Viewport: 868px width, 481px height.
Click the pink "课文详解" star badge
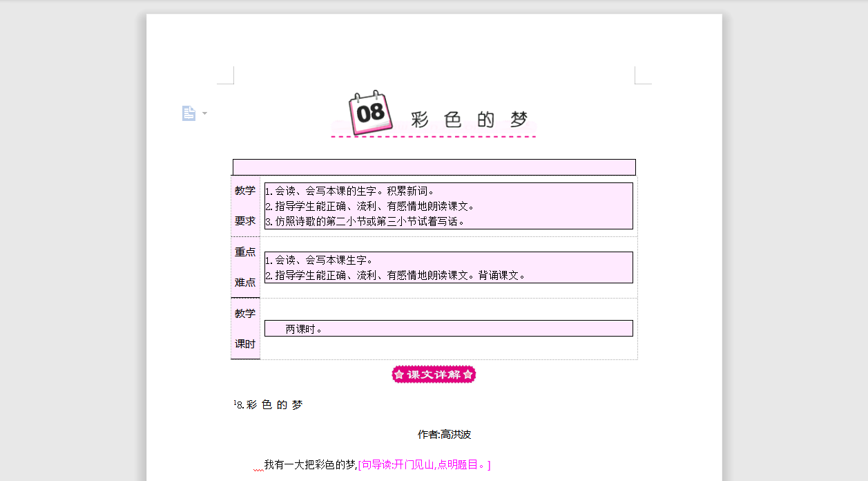tap(433, 374)
